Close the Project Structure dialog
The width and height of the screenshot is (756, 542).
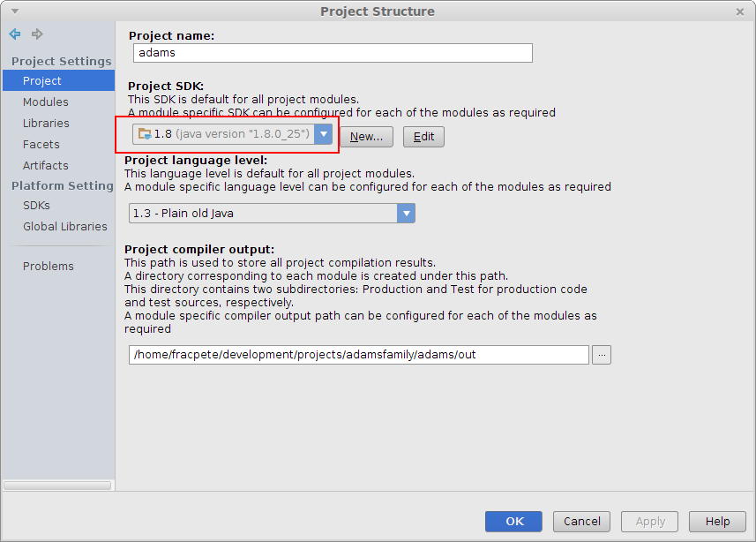[x=739, y=11]
